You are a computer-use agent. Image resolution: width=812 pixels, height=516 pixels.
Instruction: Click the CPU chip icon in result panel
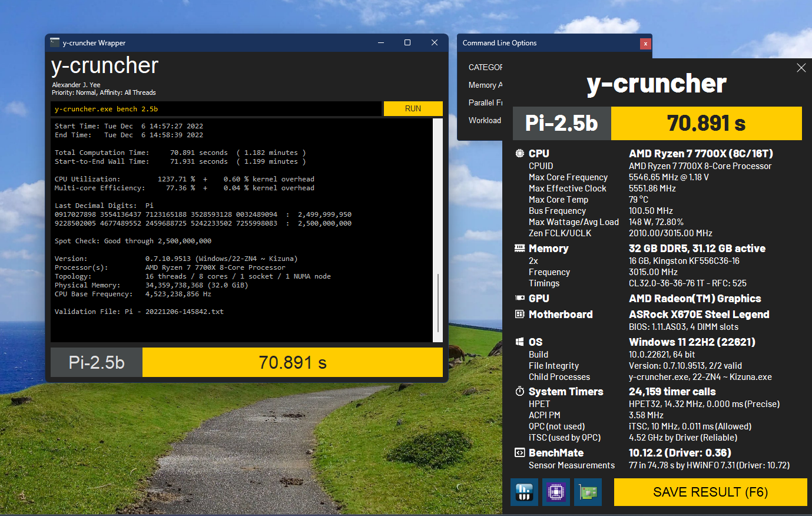(x=519, y=153)
